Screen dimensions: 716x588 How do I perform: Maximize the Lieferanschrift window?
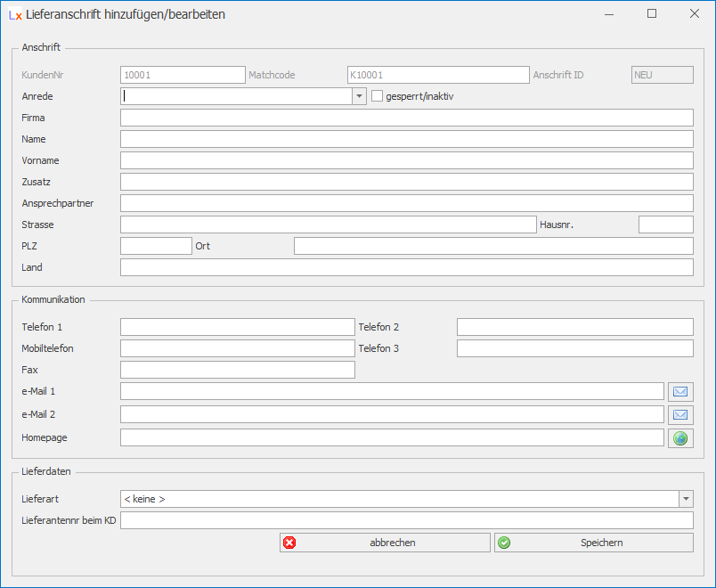(x=651, y=14)
